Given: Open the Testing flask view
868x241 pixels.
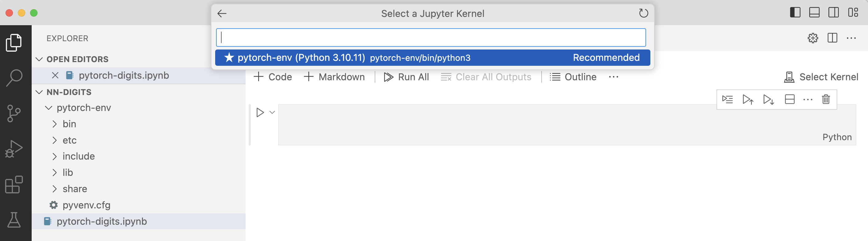Looking at the screenshot, I should [x=14, y=220].
